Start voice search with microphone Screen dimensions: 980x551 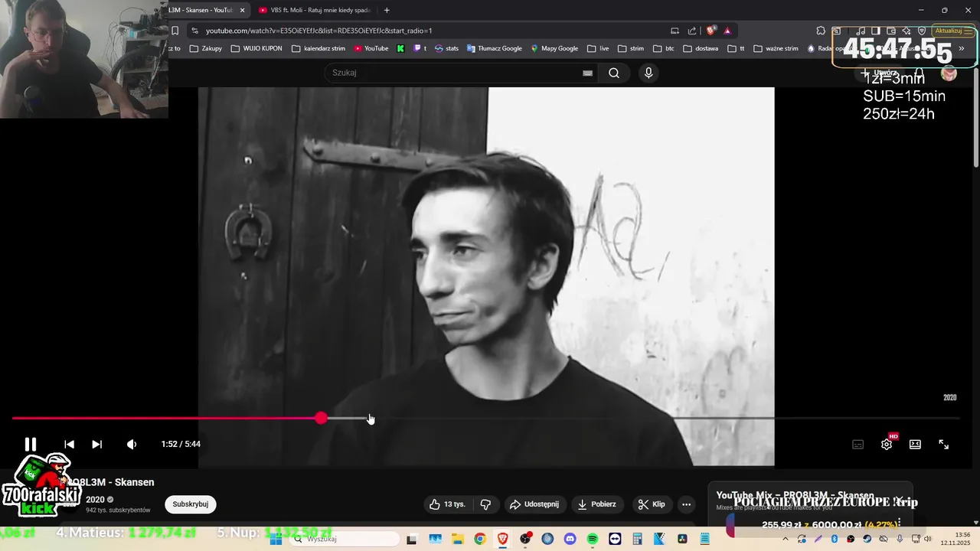(x=648, y=73)
